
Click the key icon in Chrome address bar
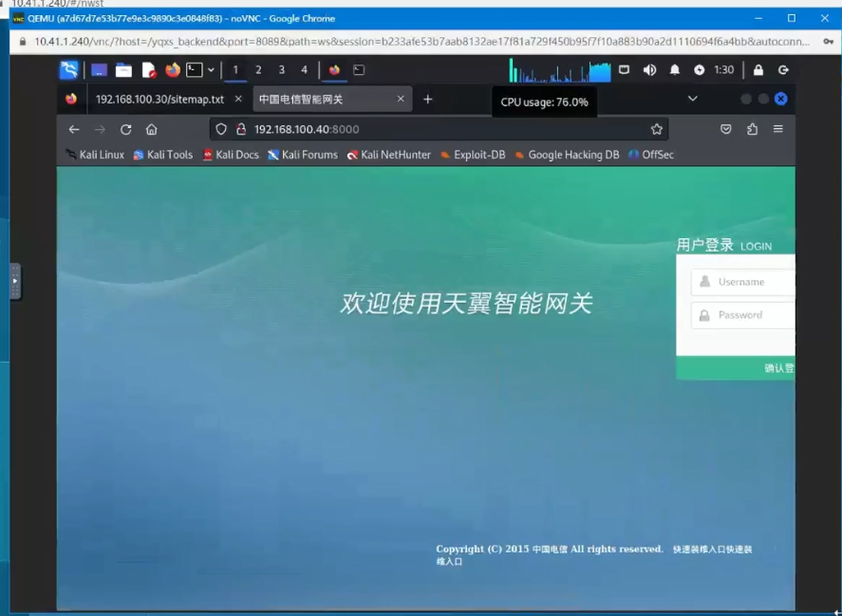coord(828,42)
